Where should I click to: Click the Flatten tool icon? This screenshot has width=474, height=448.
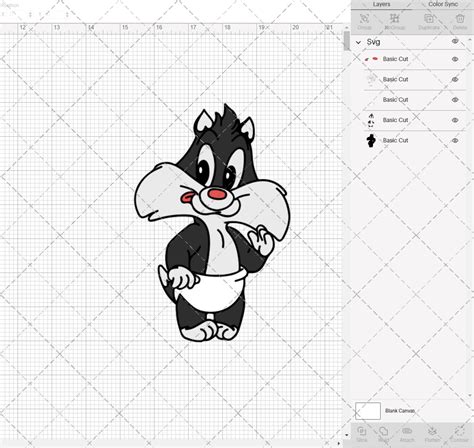tap(432, 431)
